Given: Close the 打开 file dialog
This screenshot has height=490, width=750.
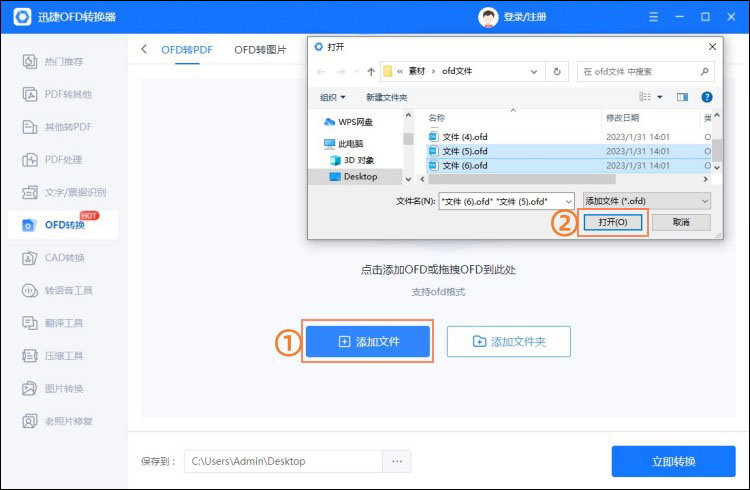Looking at the screenshot, I should coord(712,46).
